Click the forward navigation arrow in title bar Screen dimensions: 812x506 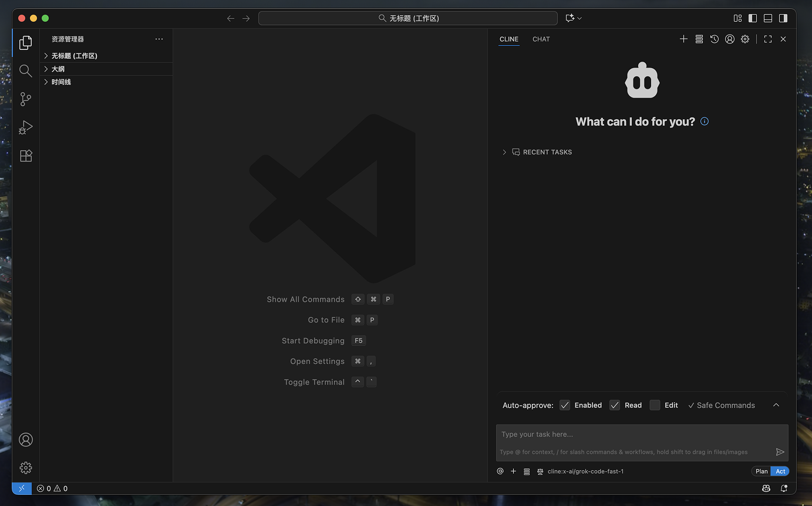click(246, 18)
